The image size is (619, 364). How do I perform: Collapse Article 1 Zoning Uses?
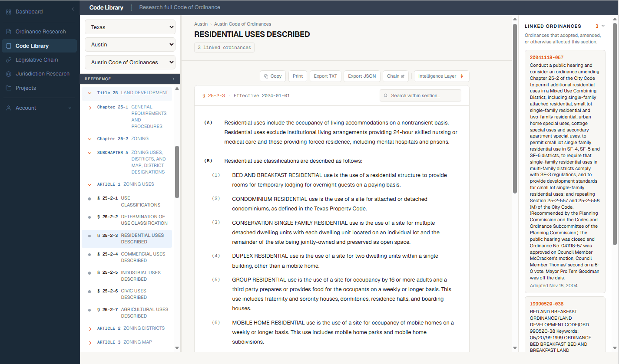89,184
